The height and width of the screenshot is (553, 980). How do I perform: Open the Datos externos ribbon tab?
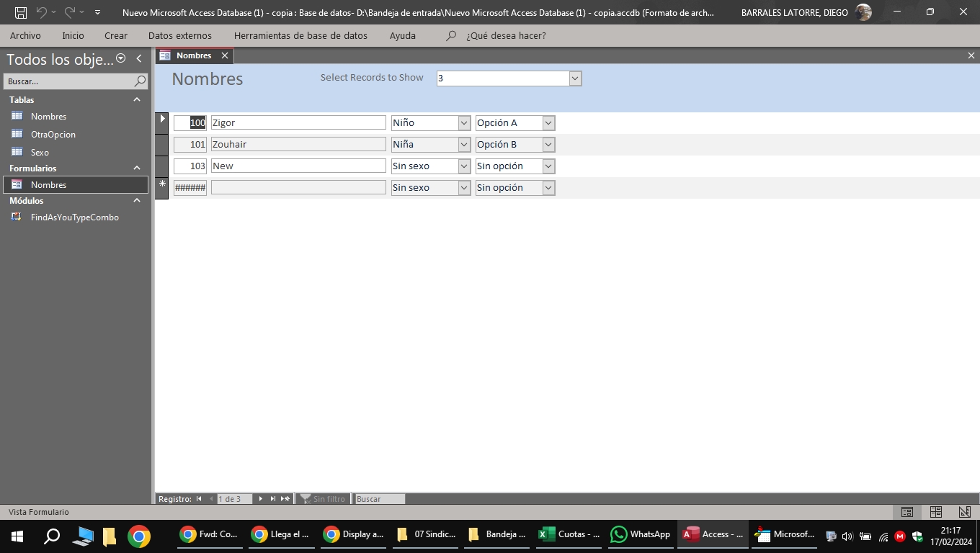(180, 35)
